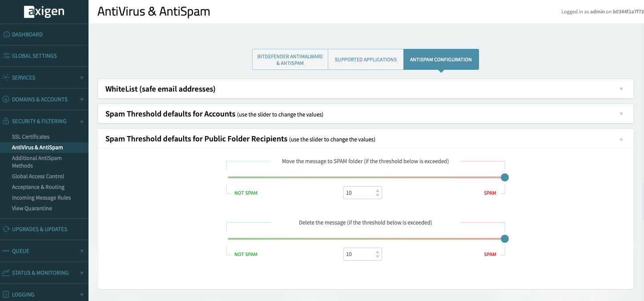Image resolution: width=644 pixels, height=301 pixels.
Task: Click the Security & Filtering lock icon
Action: point(6,121)
